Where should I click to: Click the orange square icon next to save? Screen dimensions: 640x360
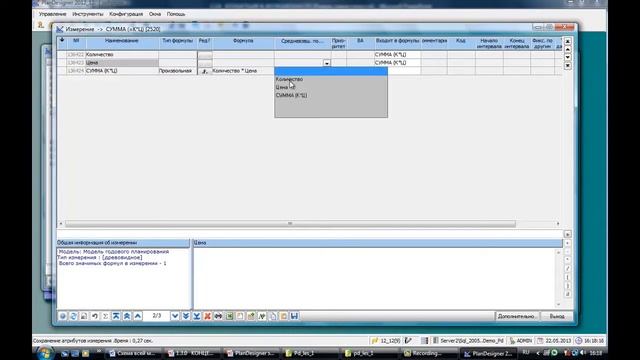(284, 316)
